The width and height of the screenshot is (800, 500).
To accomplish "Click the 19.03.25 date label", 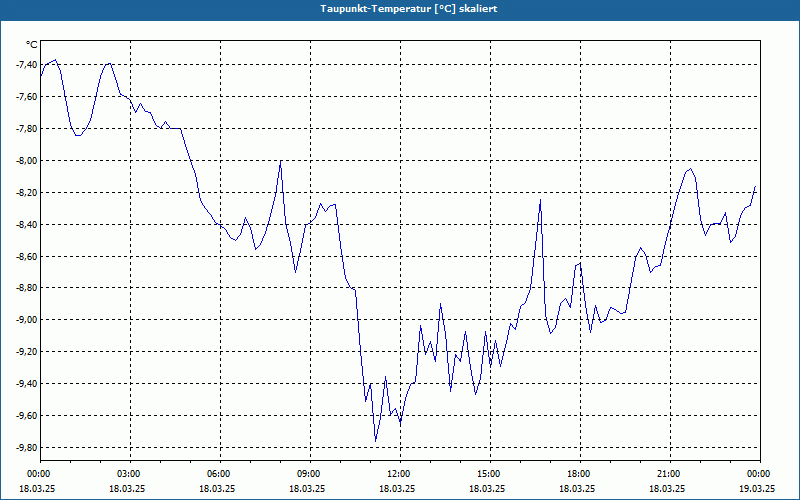I will tap(757, 488).
